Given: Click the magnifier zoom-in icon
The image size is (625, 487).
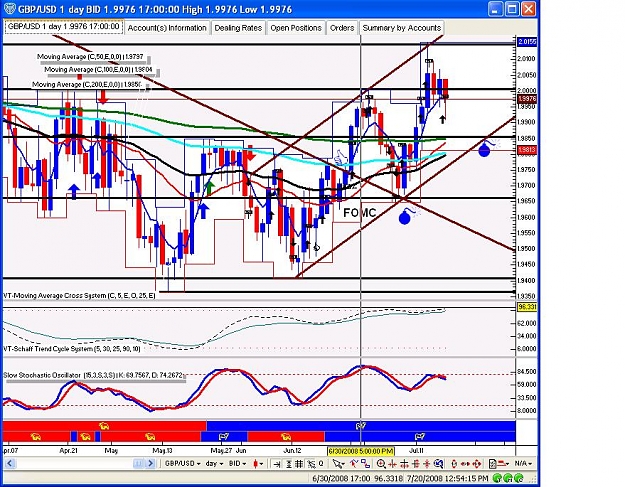Looking at the screenshot, I should coord(381,464).
